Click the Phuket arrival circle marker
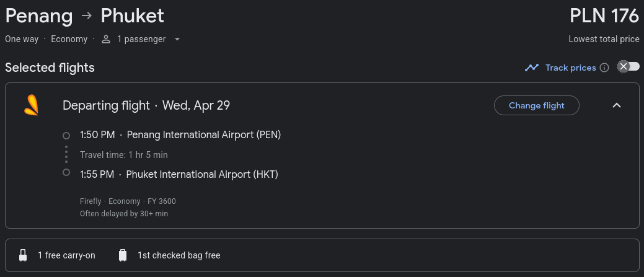644x277 pixels. coord(66,172)
